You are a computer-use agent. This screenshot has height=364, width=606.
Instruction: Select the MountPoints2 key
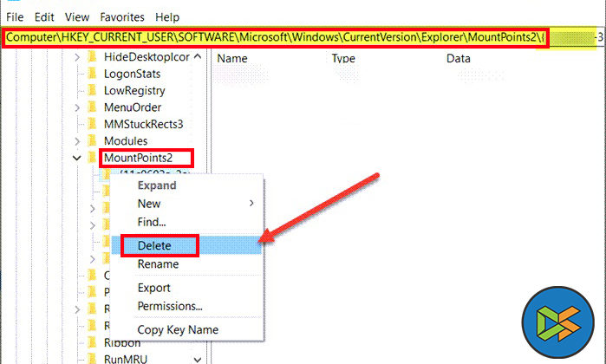coord(138,158)
